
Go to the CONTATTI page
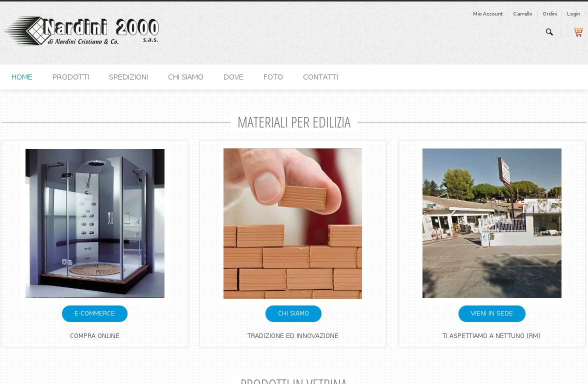click(320, 77)
